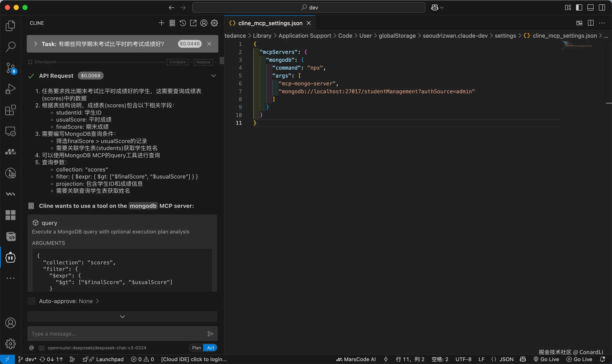The width and height of the screenshot is (612, 364).
Task: Open Cline in editor popout icon
Action: [193, 23]
